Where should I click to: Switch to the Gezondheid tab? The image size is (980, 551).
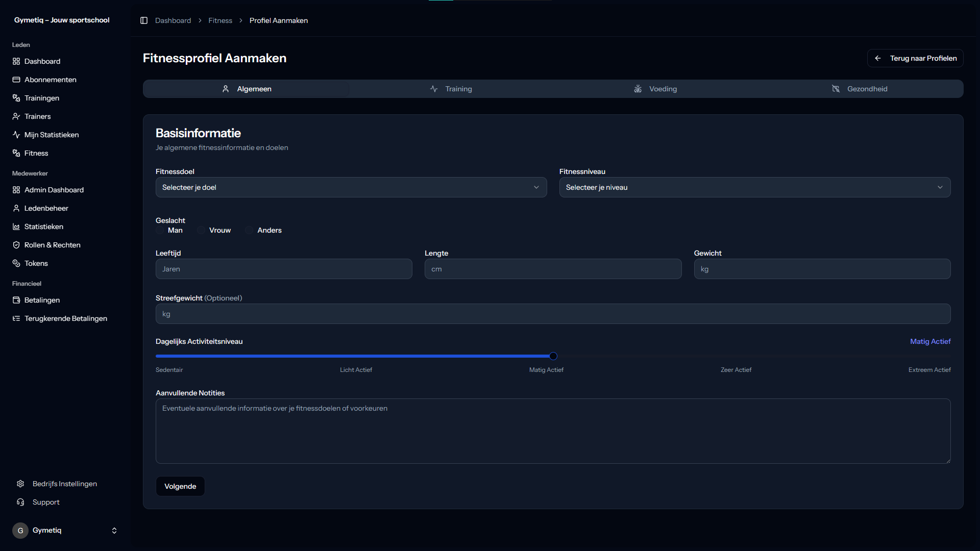pos(860,89)
